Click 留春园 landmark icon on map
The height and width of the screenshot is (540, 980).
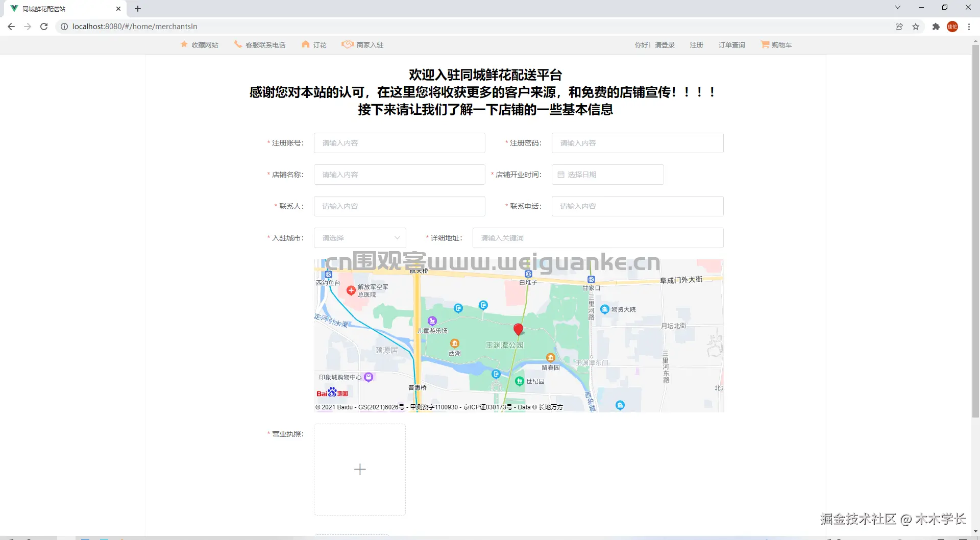(550, 358)
